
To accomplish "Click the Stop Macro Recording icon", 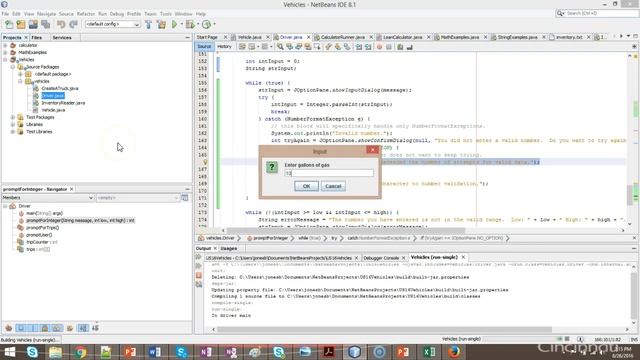I will point(389,47).
